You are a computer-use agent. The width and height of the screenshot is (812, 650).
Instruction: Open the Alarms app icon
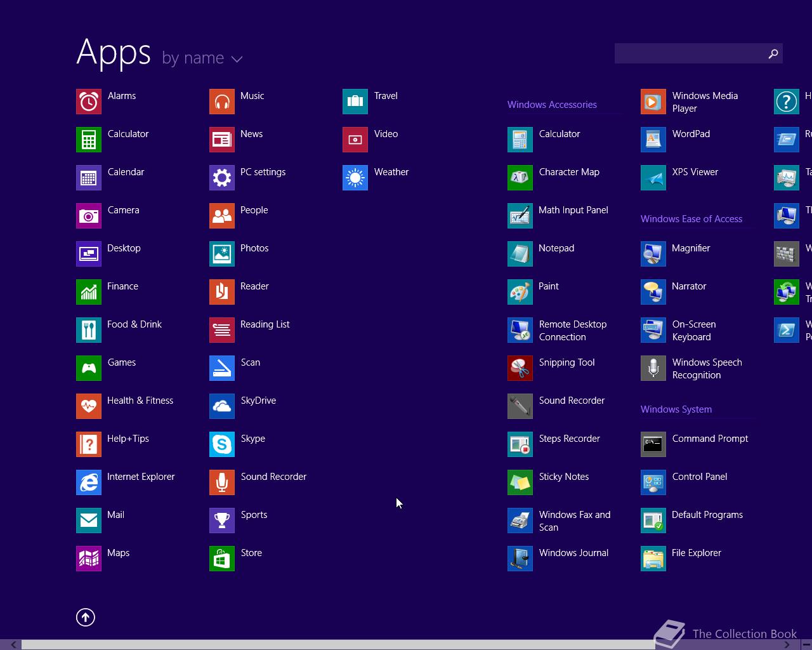(x=89, y=102)
